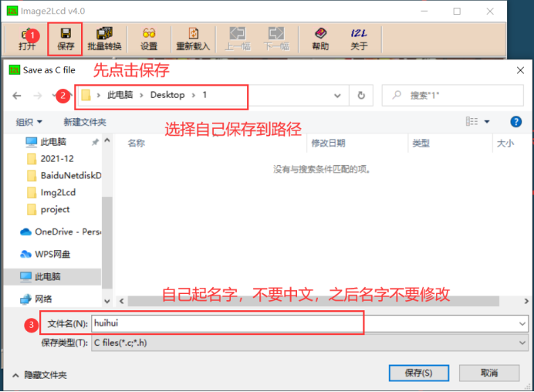This screenshot has height=392, width=534.
Task: Create a folder with 新建文件夹
Action: point(85,122)
